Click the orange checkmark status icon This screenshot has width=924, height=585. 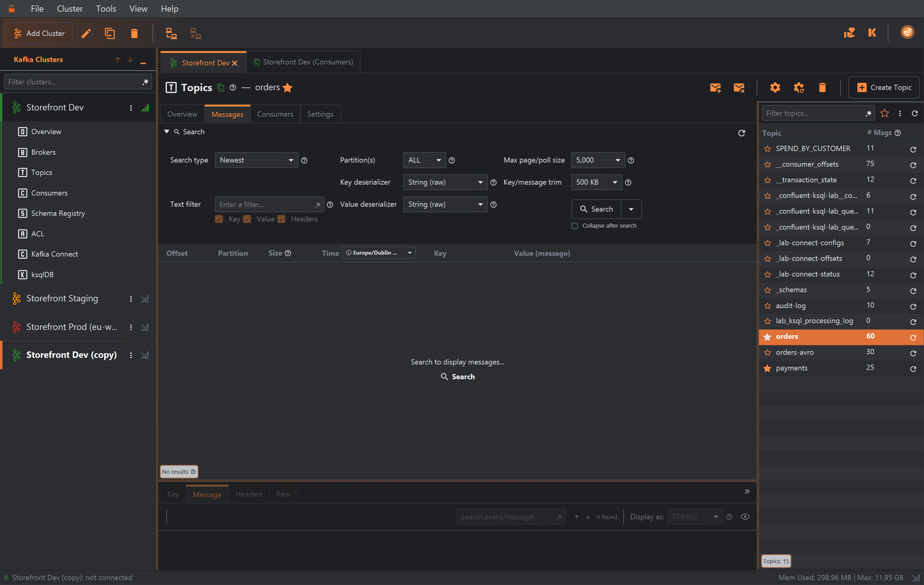click(x=907, y=32)
